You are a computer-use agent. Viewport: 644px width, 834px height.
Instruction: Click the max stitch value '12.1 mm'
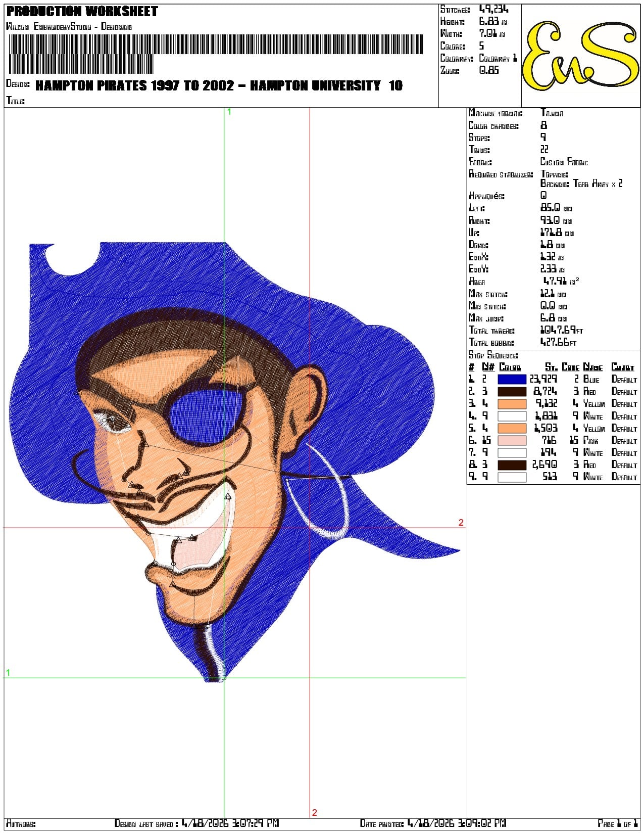(553, 294)
